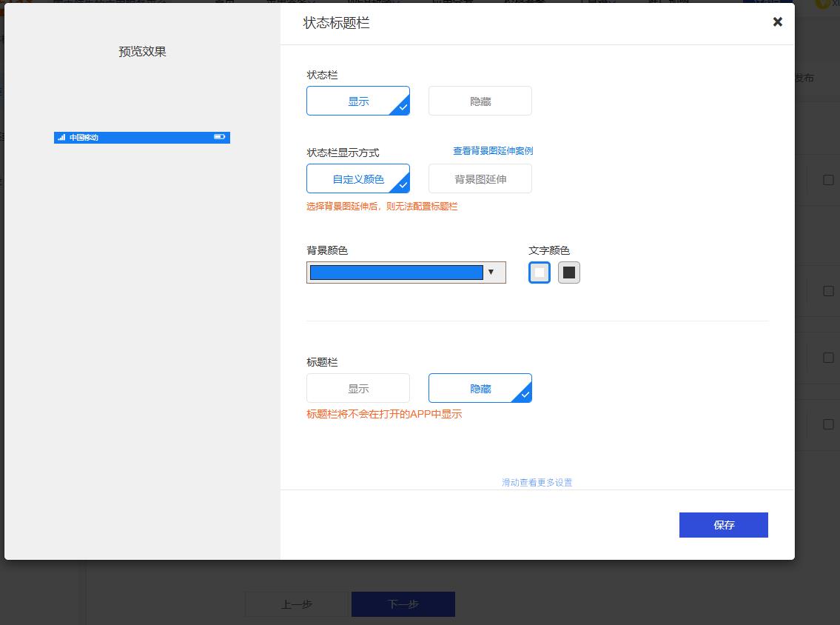Click 滑动查看更多设置 hint text

[x=537, y=483]
